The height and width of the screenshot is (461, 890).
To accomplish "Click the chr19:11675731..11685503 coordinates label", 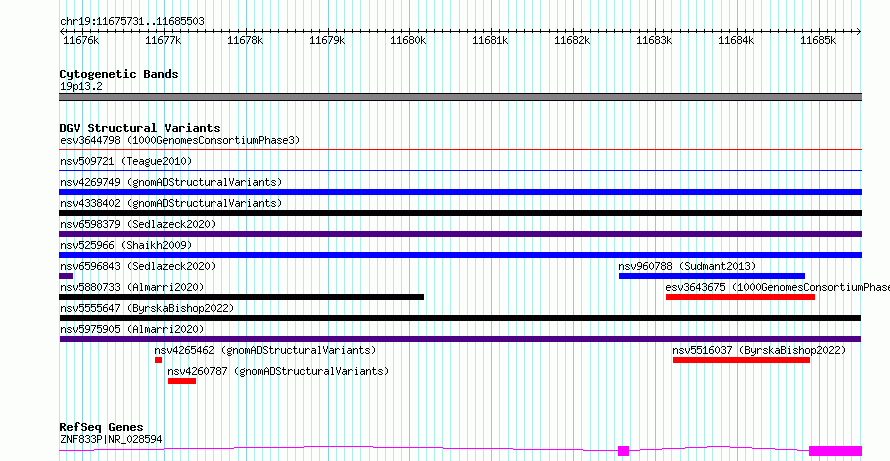I will [x=132, y=22].
